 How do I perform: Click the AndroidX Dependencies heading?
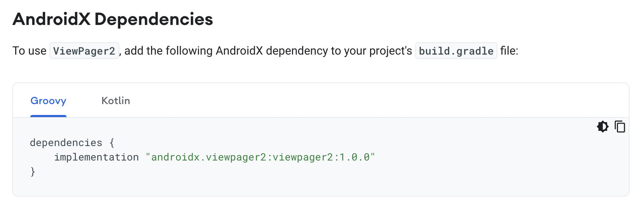point(113,19)
